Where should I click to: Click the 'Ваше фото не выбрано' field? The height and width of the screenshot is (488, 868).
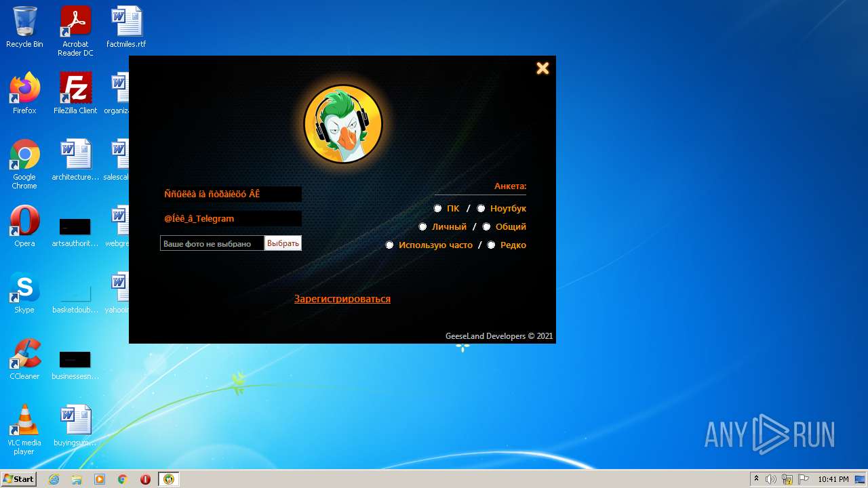[212, 243]
